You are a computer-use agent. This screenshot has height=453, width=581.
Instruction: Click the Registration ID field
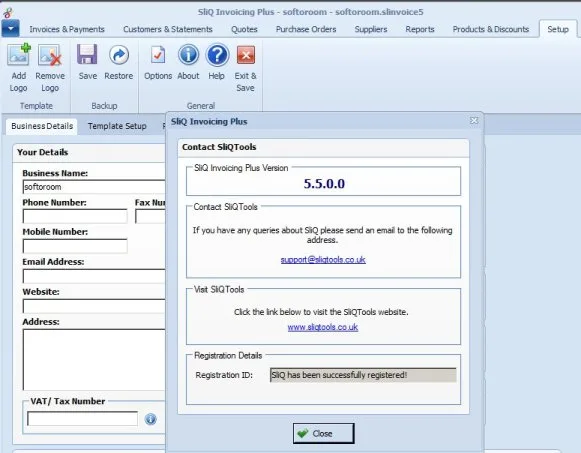(x=363, y=375)
